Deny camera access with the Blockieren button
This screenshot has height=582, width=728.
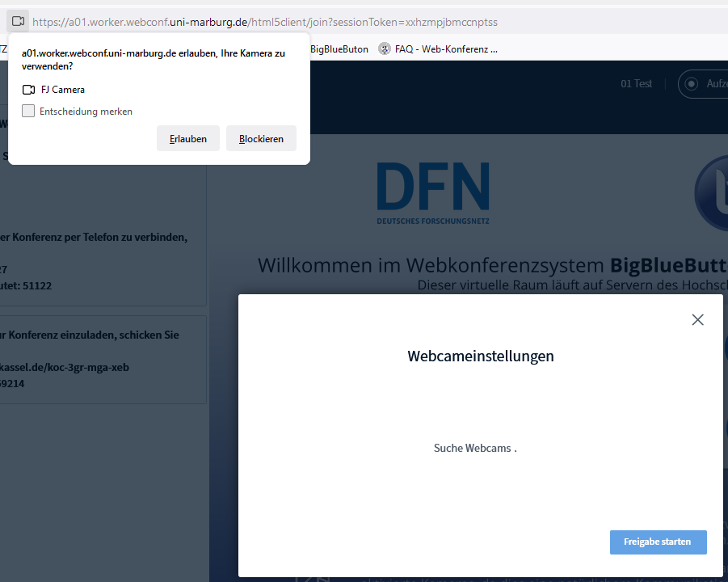[x=261, y=138]
